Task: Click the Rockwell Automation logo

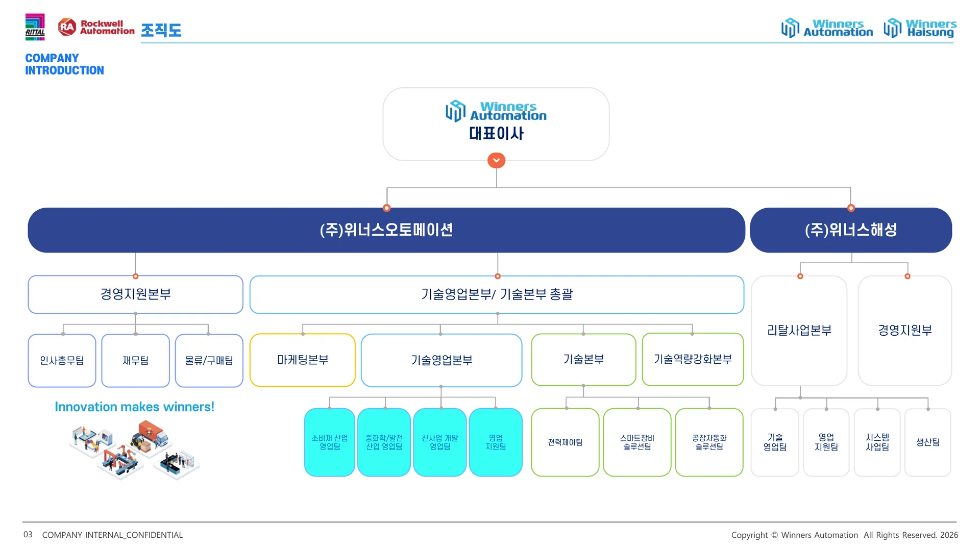Action: [96, 27]
